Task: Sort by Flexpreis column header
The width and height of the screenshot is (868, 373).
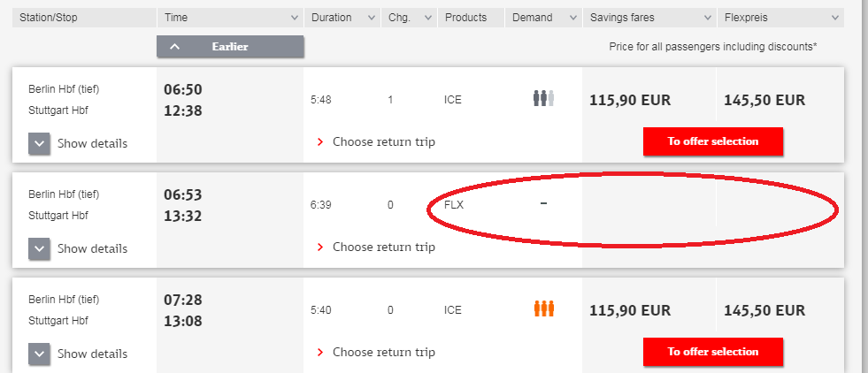Action: tap(780, 18)
